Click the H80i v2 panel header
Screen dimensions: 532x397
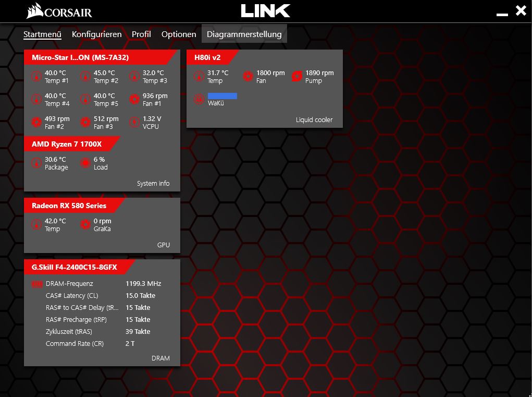click(x=213, y=57)
